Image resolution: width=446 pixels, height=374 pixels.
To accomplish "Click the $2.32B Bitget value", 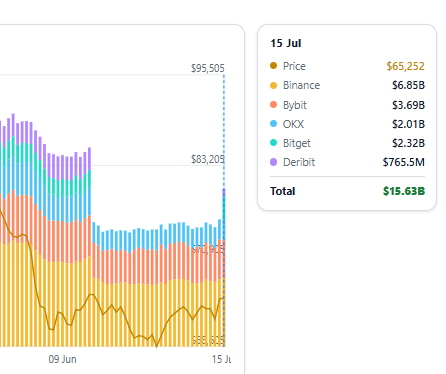I will point(408,143).
